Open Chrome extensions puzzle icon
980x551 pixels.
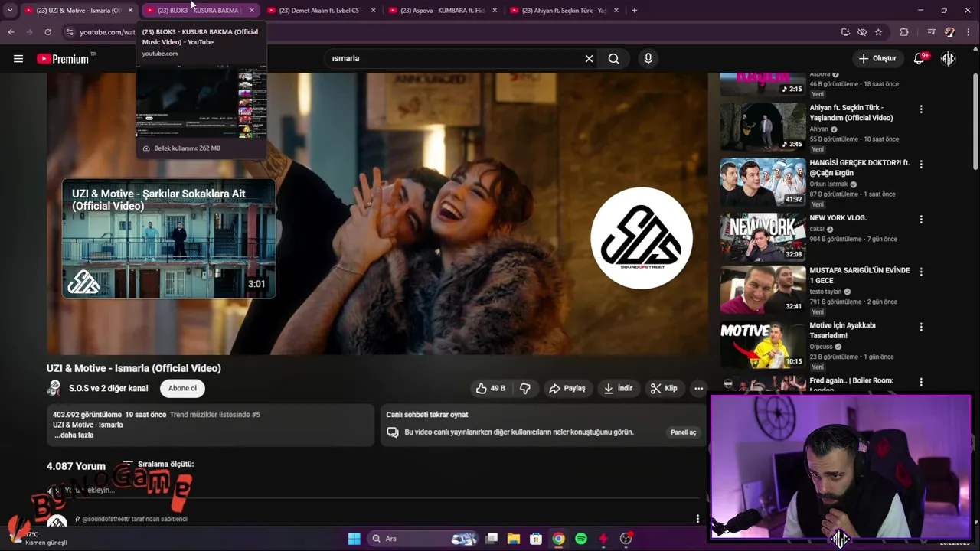(x=904, y=32)
